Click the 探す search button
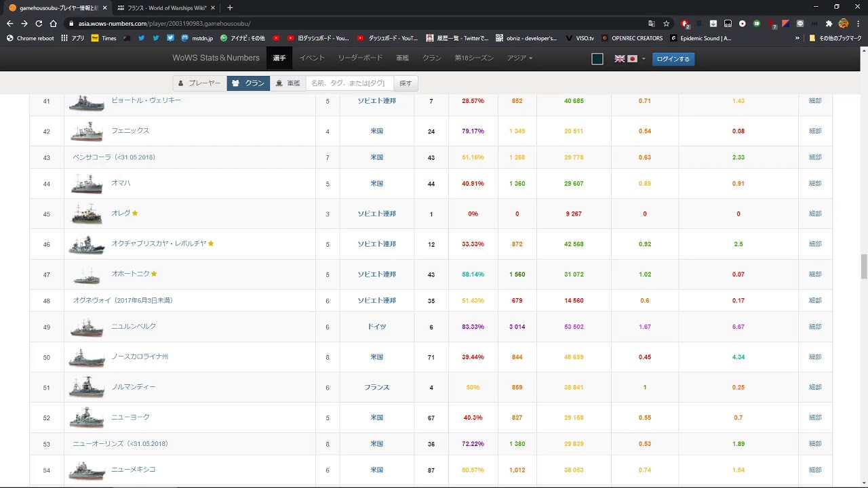The height and width of the screenshot is (488, 868). click(x=406, y=83)
